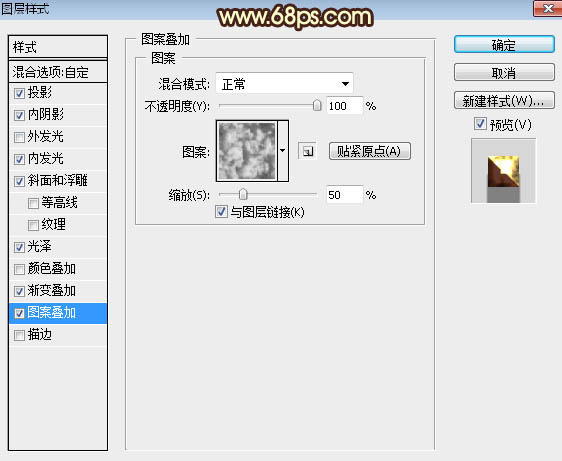Enable the 外发光 checkbox
This screenshot has width=562, height=461.
tap(19, 137)
